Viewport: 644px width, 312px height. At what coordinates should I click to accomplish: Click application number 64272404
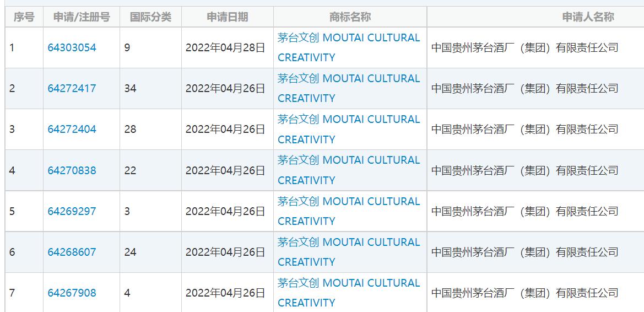coord(72,129)
